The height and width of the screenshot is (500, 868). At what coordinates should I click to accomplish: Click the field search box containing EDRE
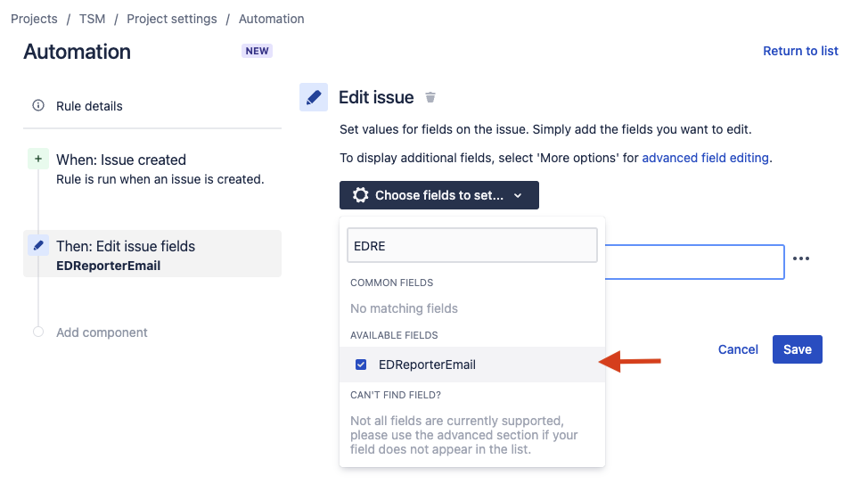tap(471, 245)
